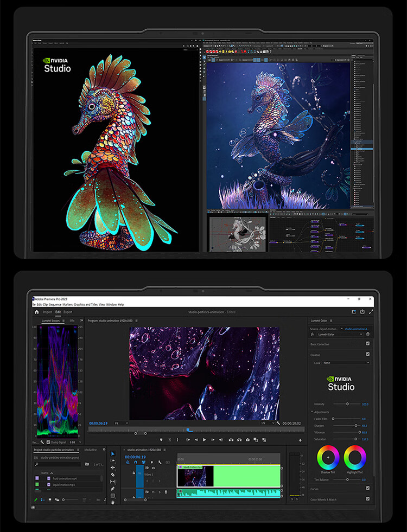Image resolution: width=407 pixels, height=532 pixels.
Task: Collapse the Adjustments section
Action: 312,412
